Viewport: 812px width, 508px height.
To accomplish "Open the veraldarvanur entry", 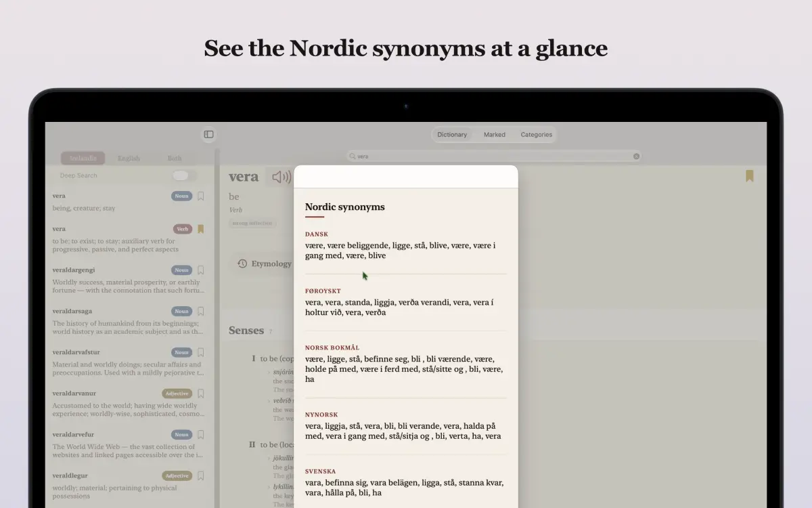I will tap(129, 404).
